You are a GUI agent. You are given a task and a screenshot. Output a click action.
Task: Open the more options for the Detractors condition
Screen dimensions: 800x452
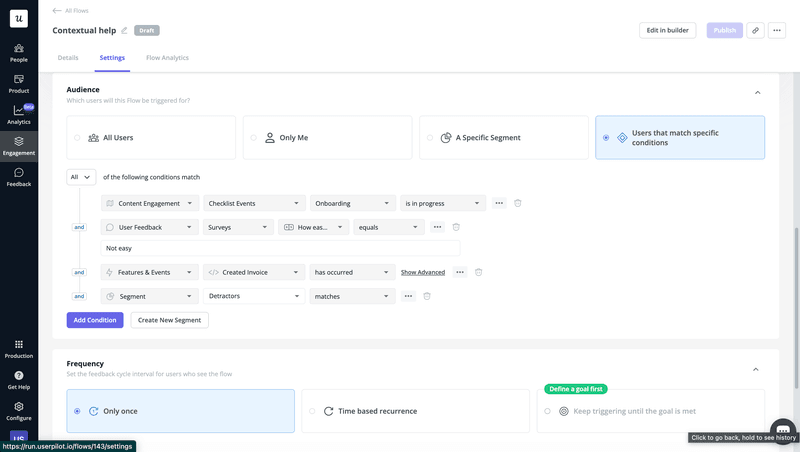pos(408,296)
